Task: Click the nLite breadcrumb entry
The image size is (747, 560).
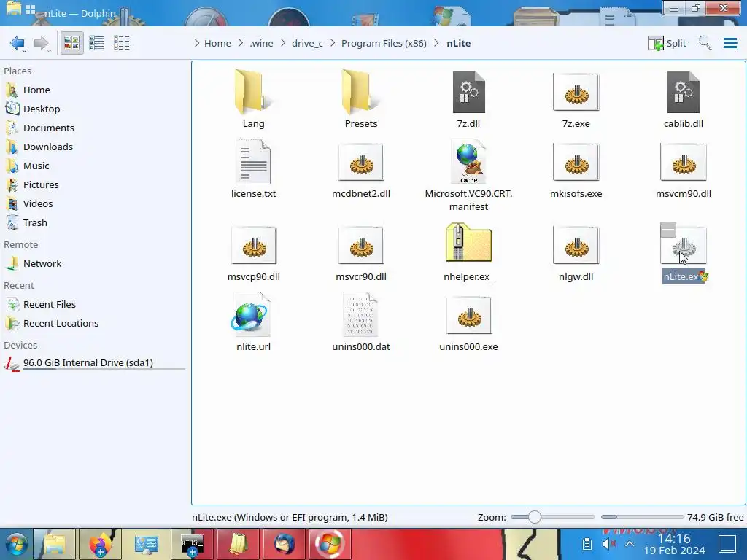Action: point(458,43)
